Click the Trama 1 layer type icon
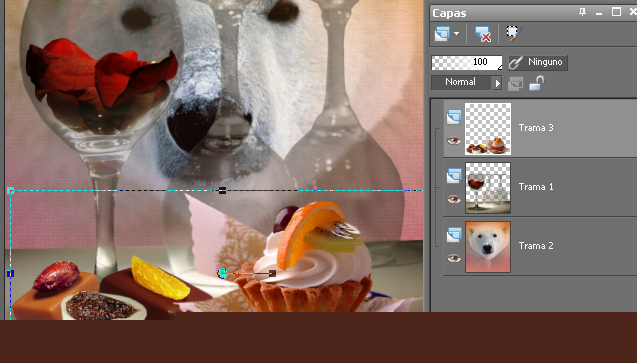637x363 pixels. click(454, 175)
